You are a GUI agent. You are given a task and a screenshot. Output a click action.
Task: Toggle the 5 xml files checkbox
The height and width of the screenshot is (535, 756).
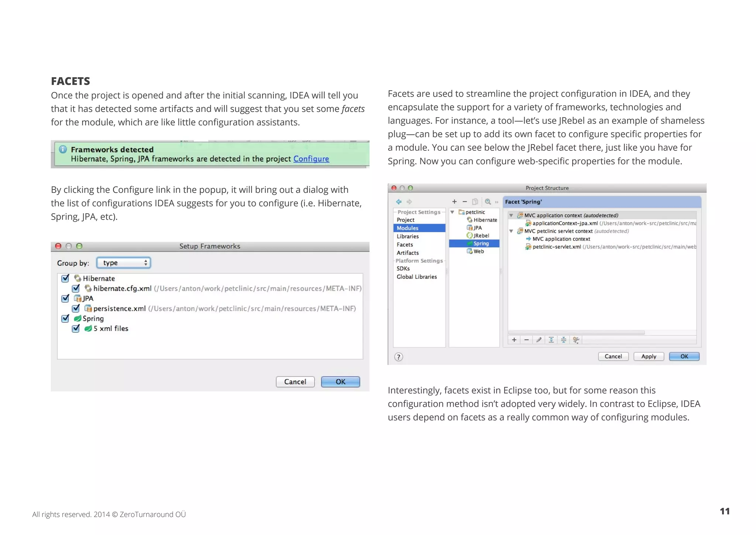(76, 328)
